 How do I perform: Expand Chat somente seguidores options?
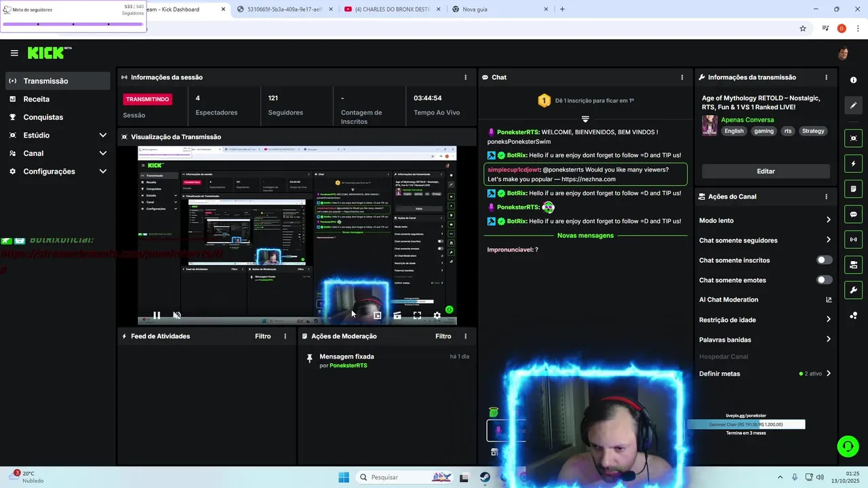point(765,240)
